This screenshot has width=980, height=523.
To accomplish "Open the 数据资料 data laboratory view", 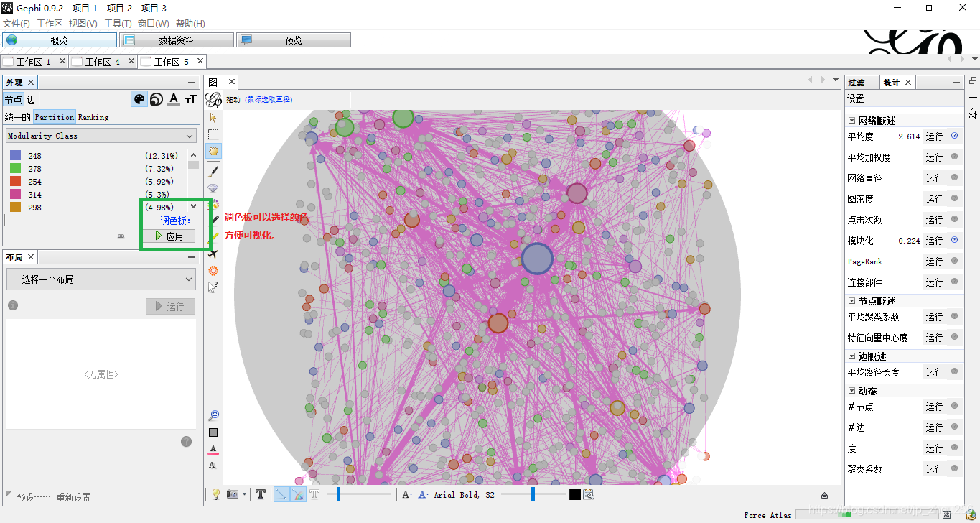I will 177,40.
